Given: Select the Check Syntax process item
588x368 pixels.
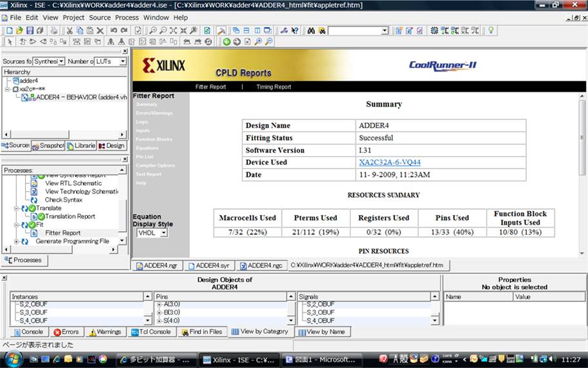Looking at the screenshot, I should [x=63, y=200].
